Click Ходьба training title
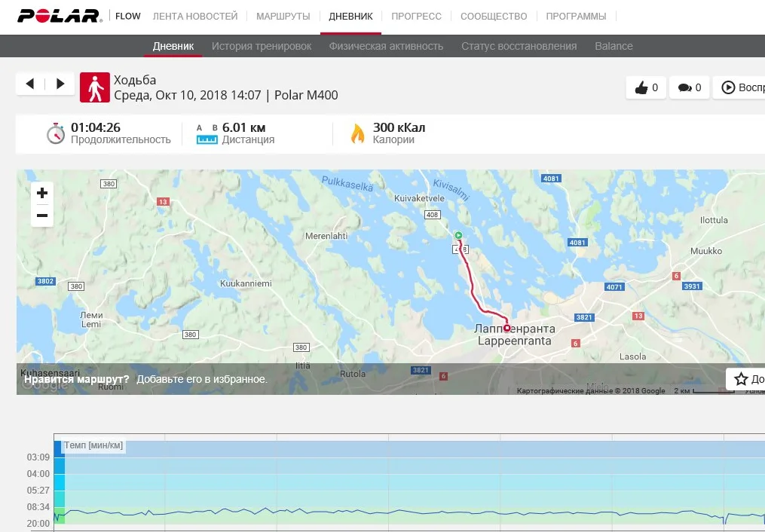This screenshot has height=532, width=765. pos(135,80)
